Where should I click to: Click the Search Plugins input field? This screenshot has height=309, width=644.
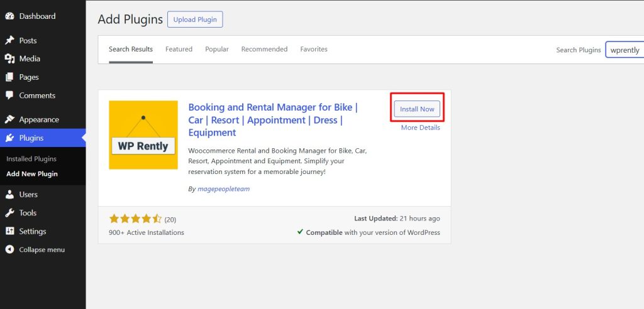pos(625,50)
